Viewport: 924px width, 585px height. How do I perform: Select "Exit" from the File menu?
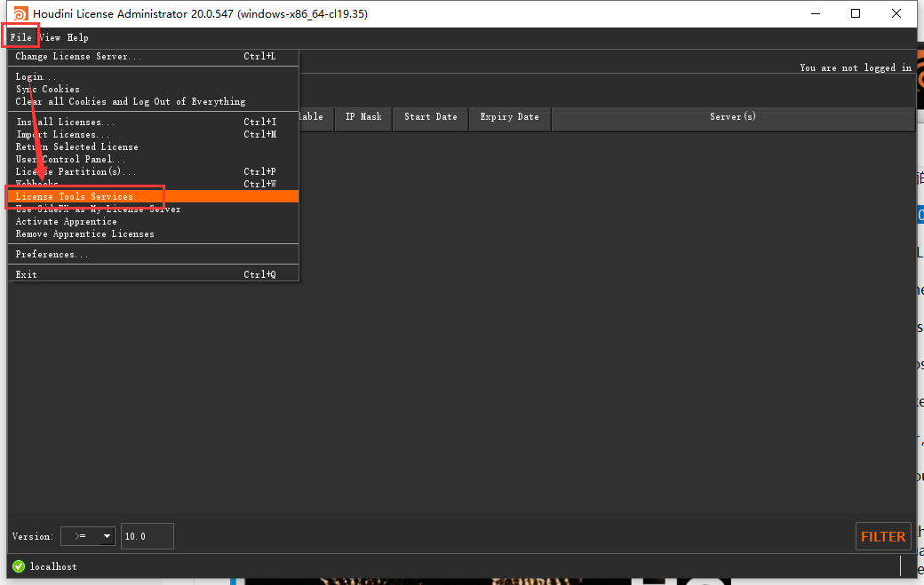click(x=25, y=273)
